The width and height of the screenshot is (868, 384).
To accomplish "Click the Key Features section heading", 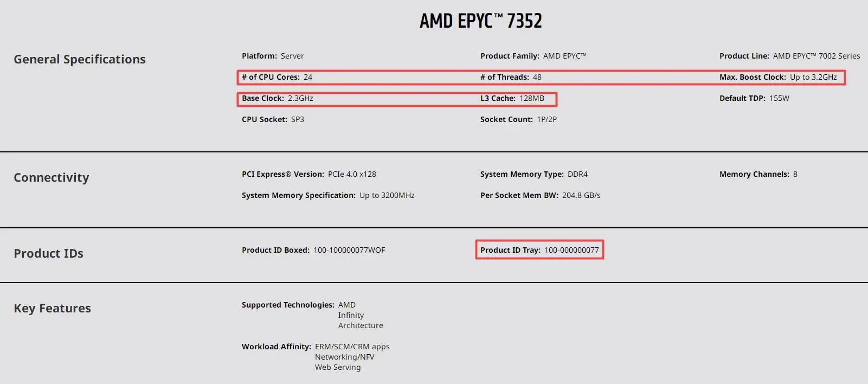I will coord(53,308).
